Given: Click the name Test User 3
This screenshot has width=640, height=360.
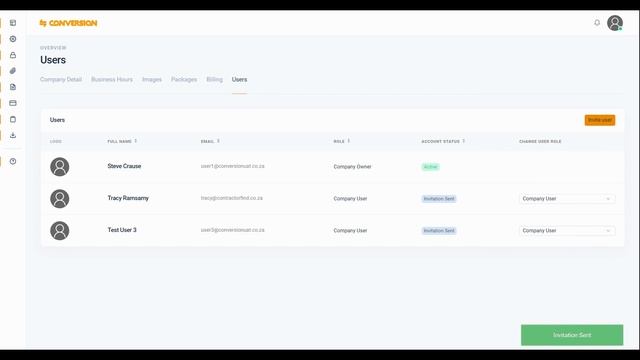Looking at the screenshot, I should click(x=122, y=230).
